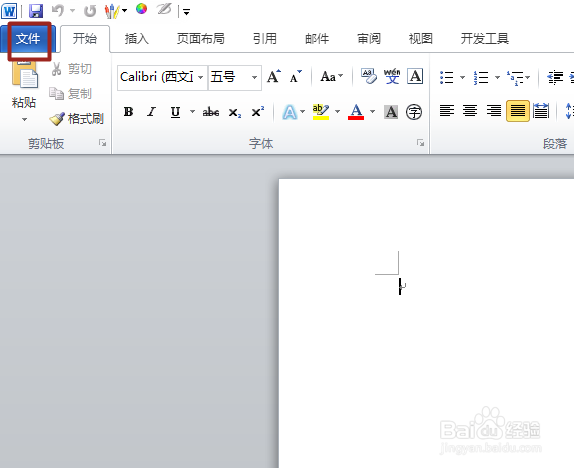Click the Word application icon
Viewport: 574px width, 468px height.
click(9, 11)
